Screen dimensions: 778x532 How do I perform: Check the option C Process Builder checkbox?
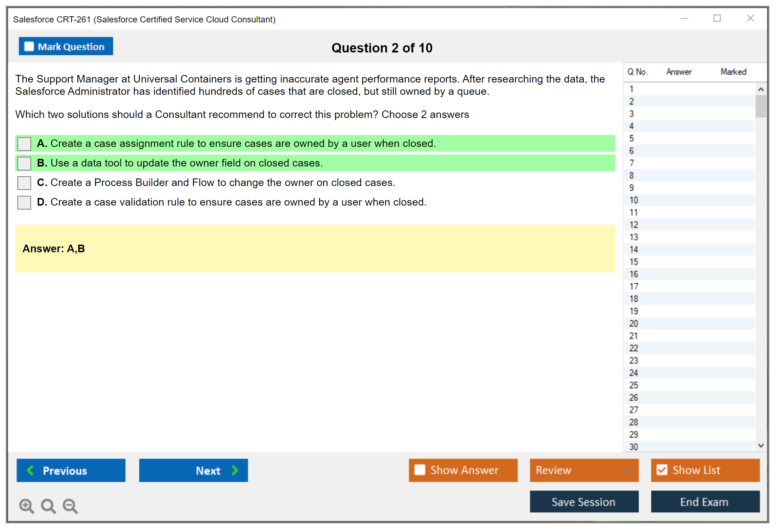[24, 183]
